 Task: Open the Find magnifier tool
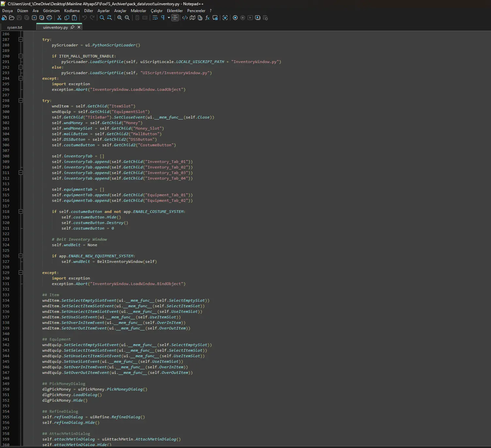[x=102, y=18]
